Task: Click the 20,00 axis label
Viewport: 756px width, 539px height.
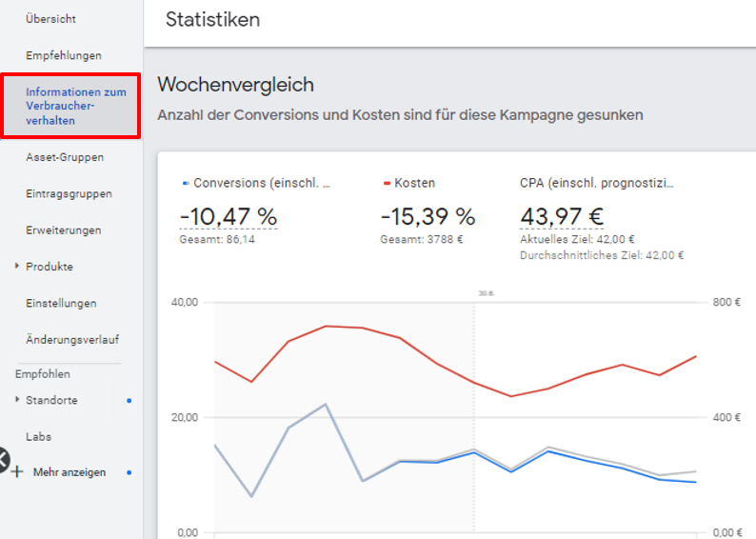Action: tap(185, 417)
